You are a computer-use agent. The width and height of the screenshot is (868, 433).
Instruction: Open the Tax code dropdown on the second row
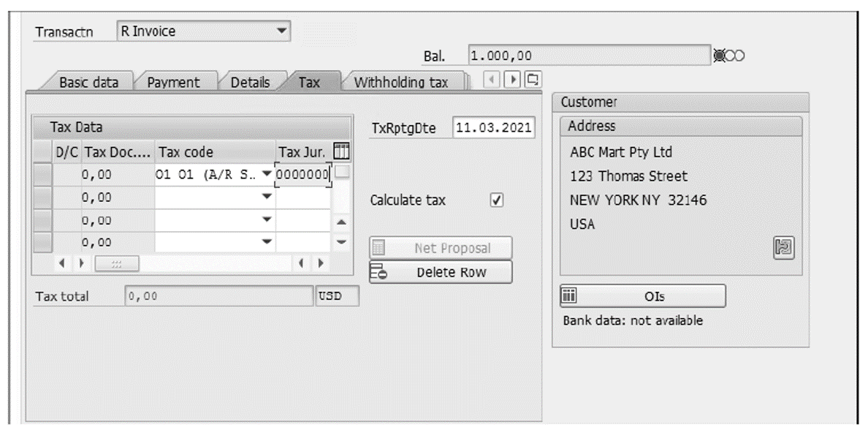click(268, 195)
